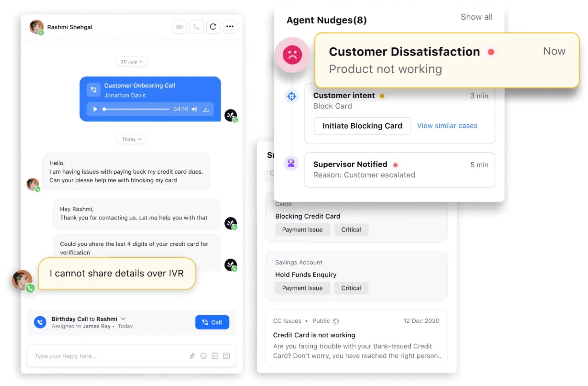Open the emoji picker in the reply bar

[204, 356]
